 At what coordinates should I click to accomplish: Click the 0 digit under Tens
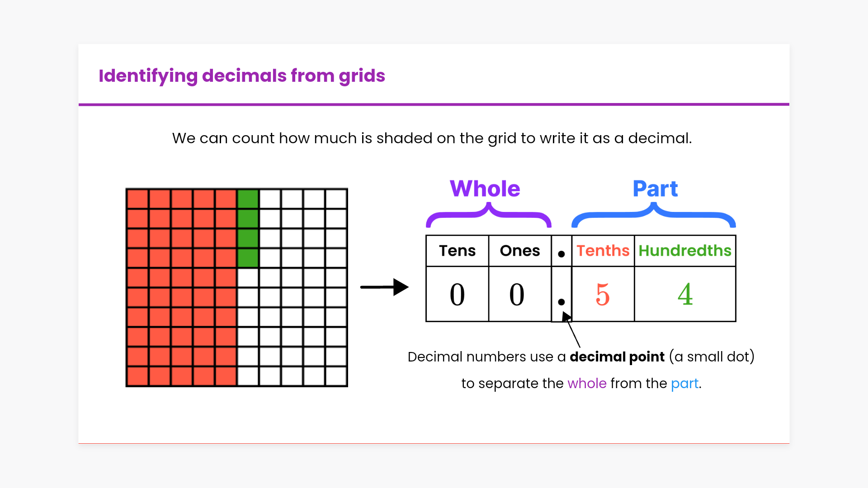457,295
